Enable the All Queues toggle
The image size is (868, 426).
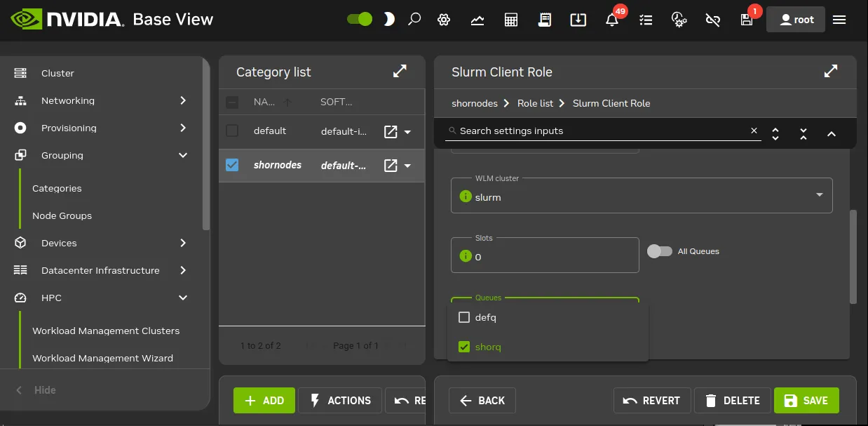pyautogui.click(x=659, y=251)
